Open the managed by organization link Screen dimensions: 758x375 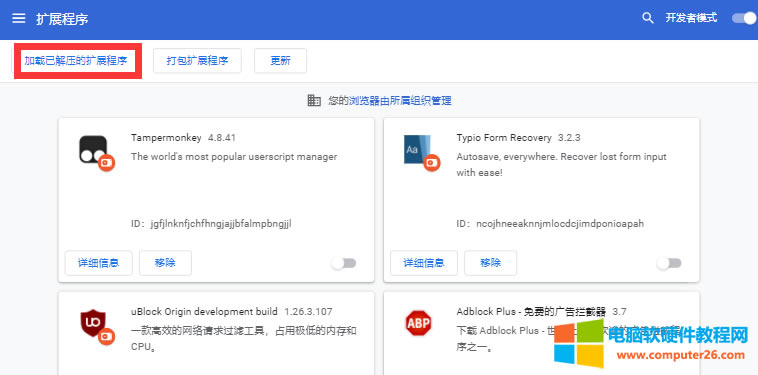(x=400, y=101)
